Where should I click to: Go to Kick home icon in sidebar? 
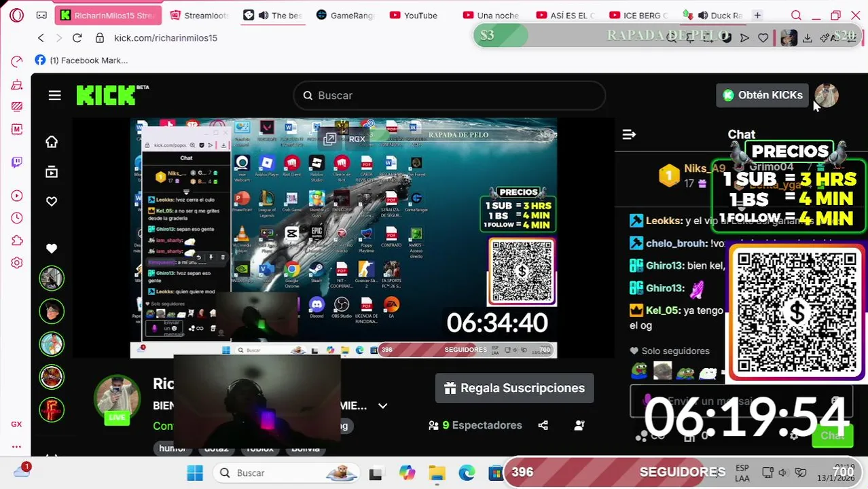(52, 141)
